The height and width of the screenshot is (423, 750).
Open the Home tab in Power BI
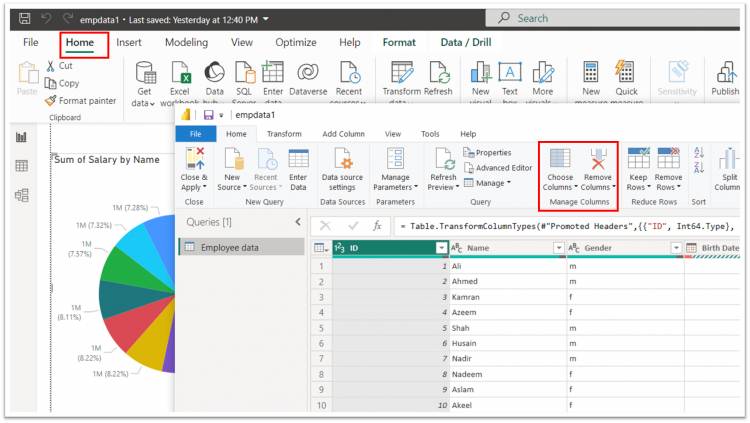(80, 43)
